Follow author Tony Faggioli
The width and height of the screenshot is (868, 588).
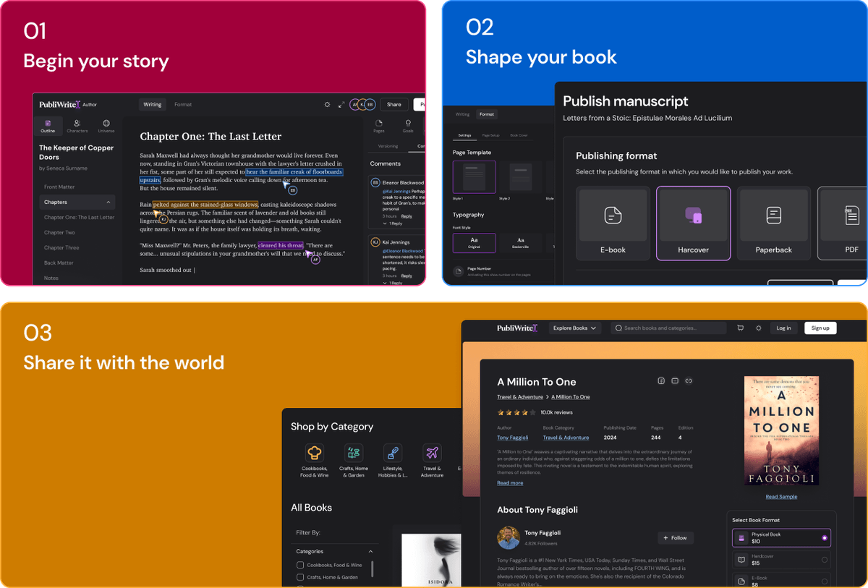675,537
